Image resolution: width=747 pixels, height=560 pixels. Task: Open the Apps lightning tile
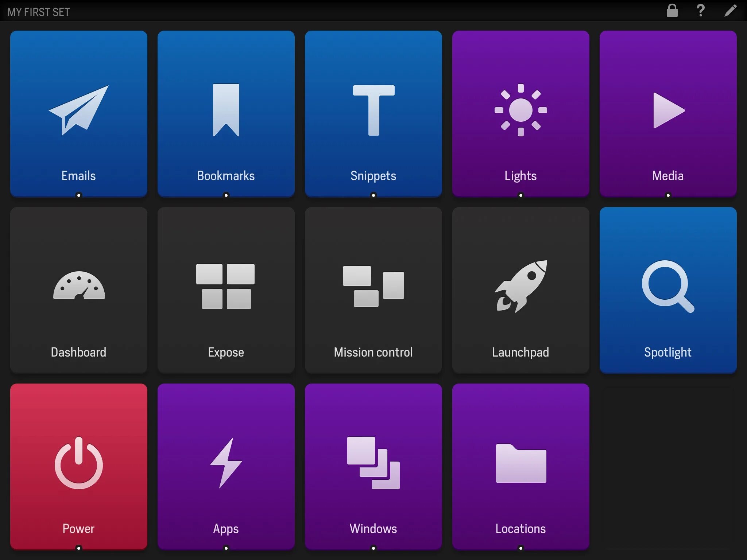[x=226, y=466]
